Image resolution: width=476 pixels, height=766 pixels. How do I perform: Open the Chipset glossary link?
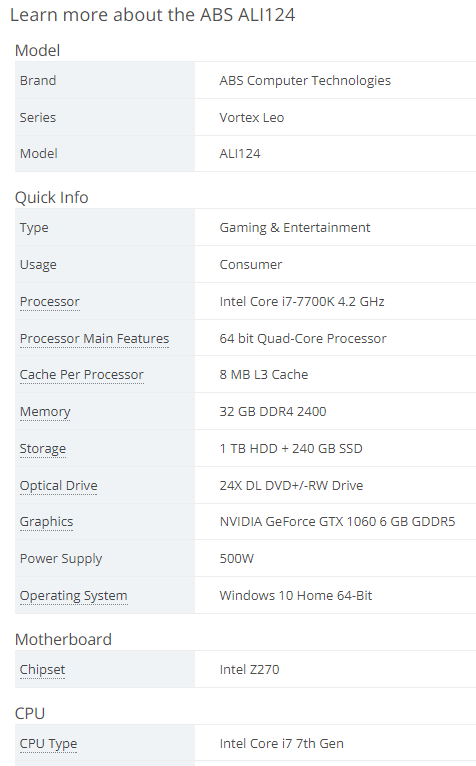click(x=42, y=670)
